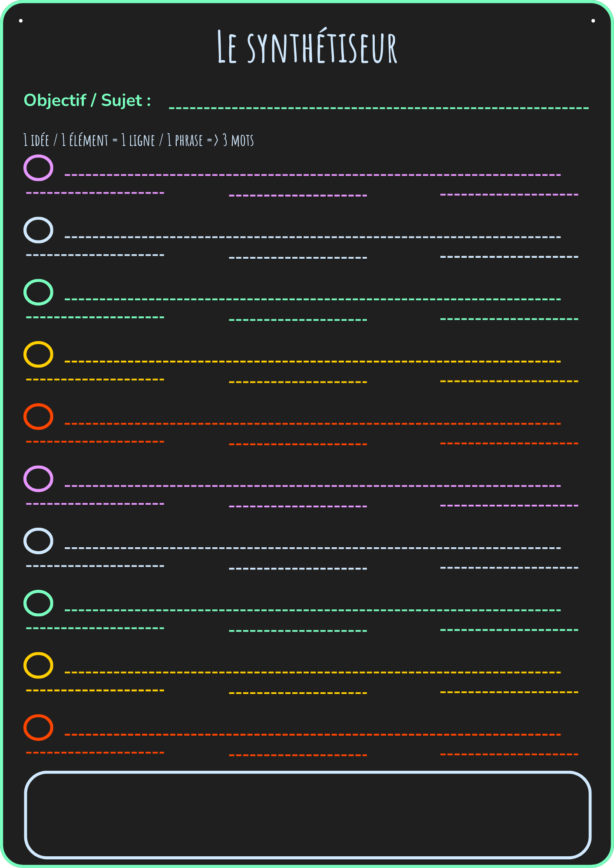The width and height of the screenshot is (614, 868).
Task: Check the first orange-red circle
Action: tap(38, 417)
